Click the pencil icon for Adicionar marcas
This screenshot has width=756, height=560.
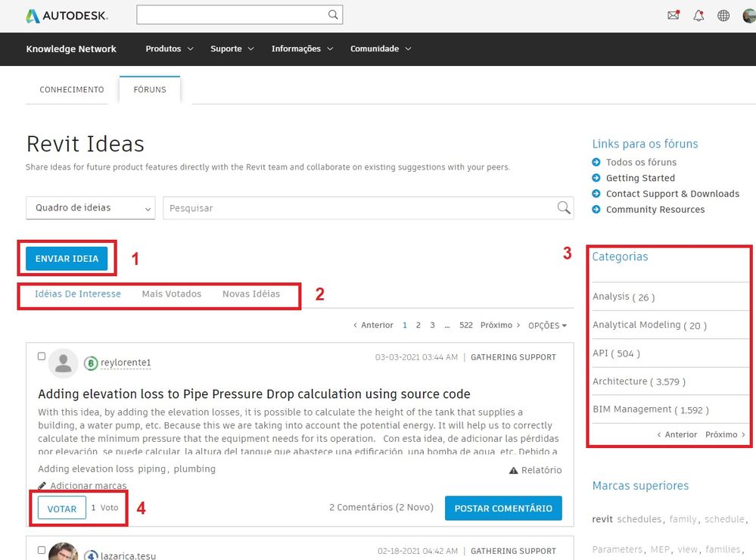pyautogui.click(x=42, y=485)
